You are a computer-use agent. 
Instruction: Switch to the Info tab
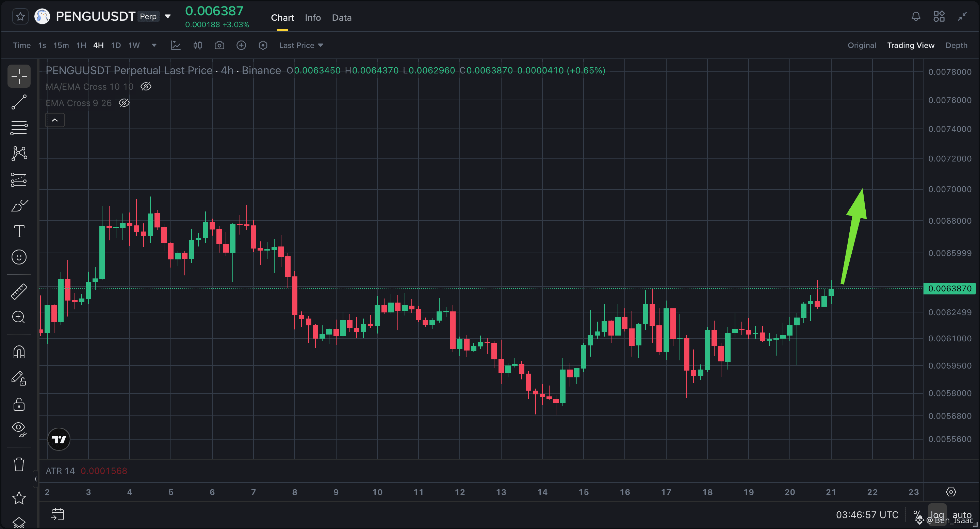[313, 17]
